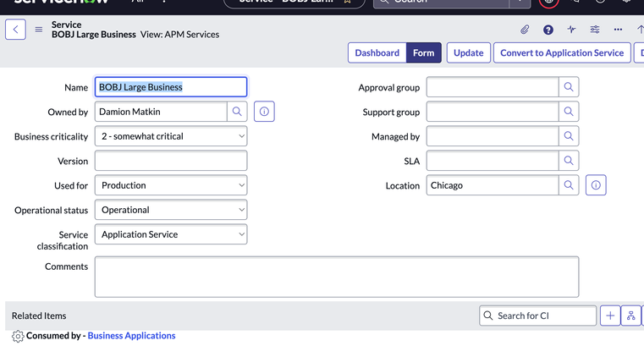Click the Owned by input field
Screen dimensions: 644x346
161,112
